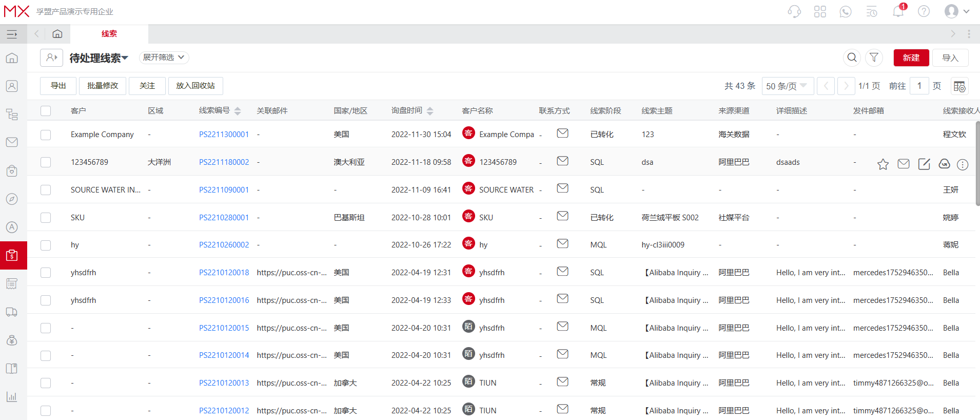Image resolution: width=980 pixels, height=420 pixels.
Task: Open the filter funnel icon
Action: pos(874,58)
